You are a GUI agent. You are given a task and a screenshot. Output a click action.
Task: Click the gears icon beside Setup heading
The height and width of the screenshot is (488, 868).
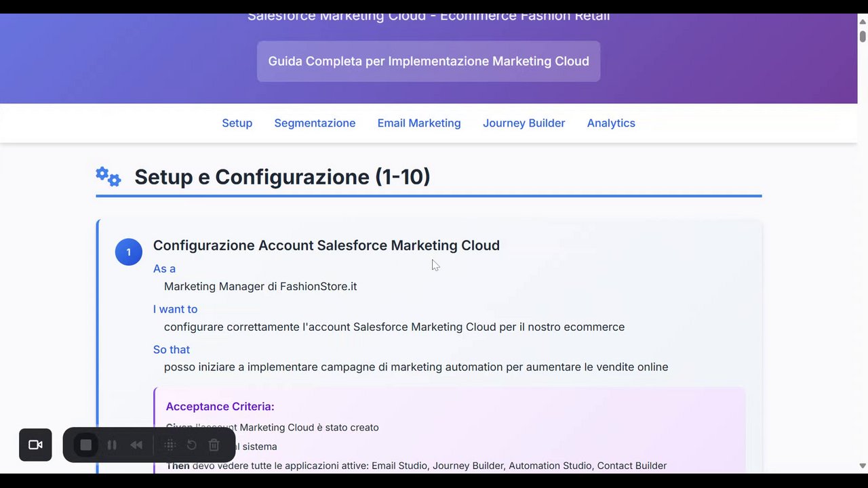point(108,177)
